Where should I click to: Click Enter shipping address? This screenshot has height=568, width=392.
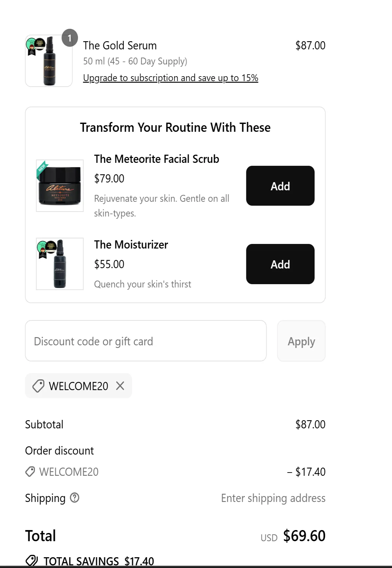click(x=273, y=498)
